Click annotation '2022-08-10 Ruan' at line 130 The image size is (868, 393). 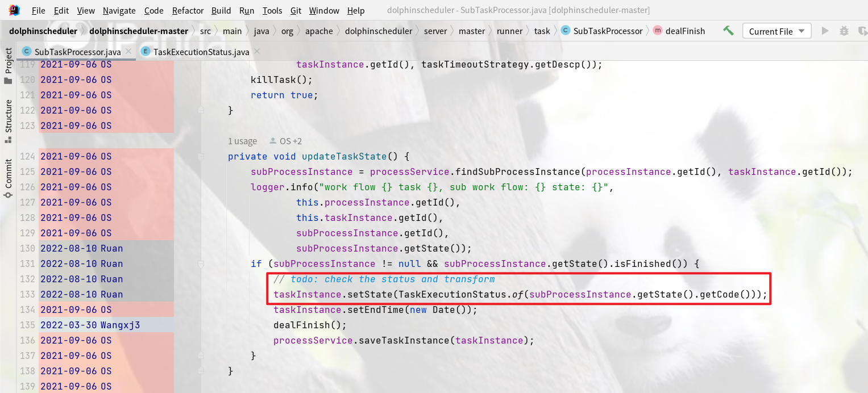[82, 248]
